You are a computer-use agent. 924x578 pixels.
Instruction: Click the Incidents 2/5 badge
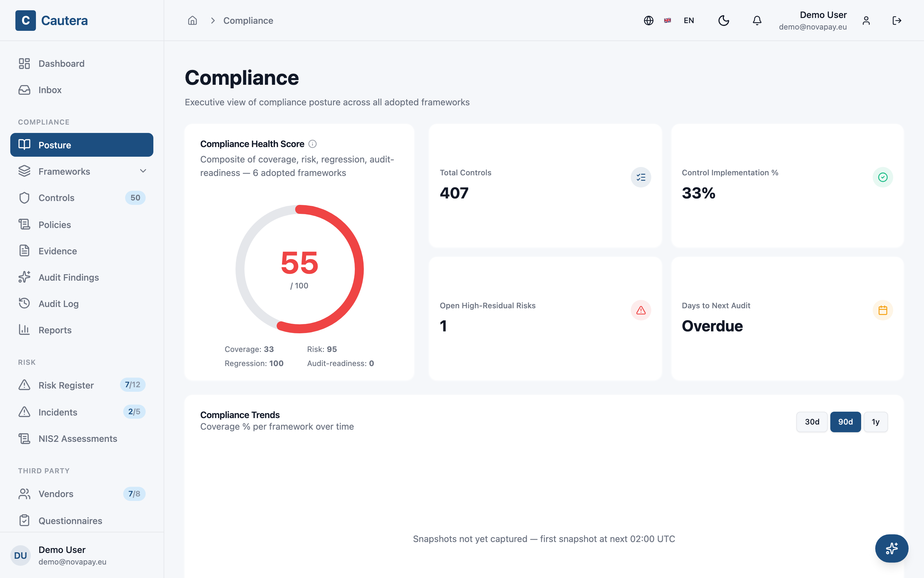point(134,412)
